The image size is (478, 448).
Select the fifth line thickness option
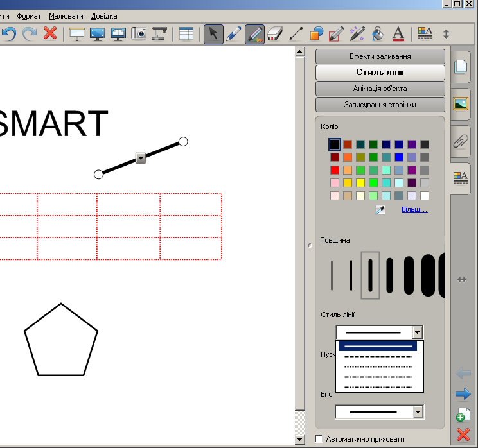[x=409, y=275]
